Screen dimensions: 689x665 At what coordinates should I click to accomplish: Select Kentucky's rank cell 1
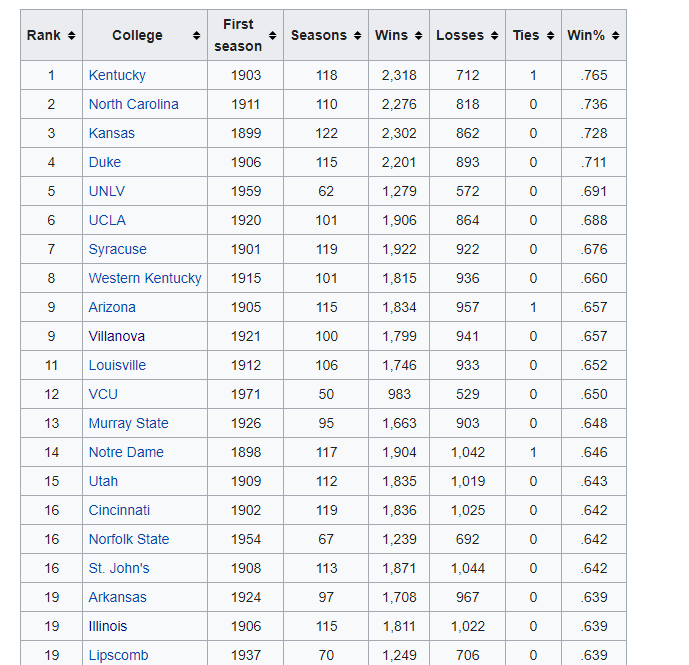point(51,75)
